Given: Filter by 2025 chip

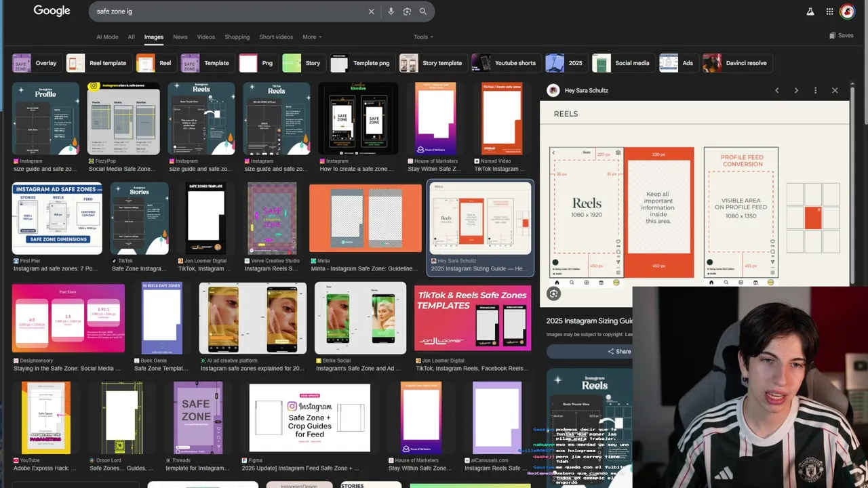Looking at the screenshot, I should point(566,63).
